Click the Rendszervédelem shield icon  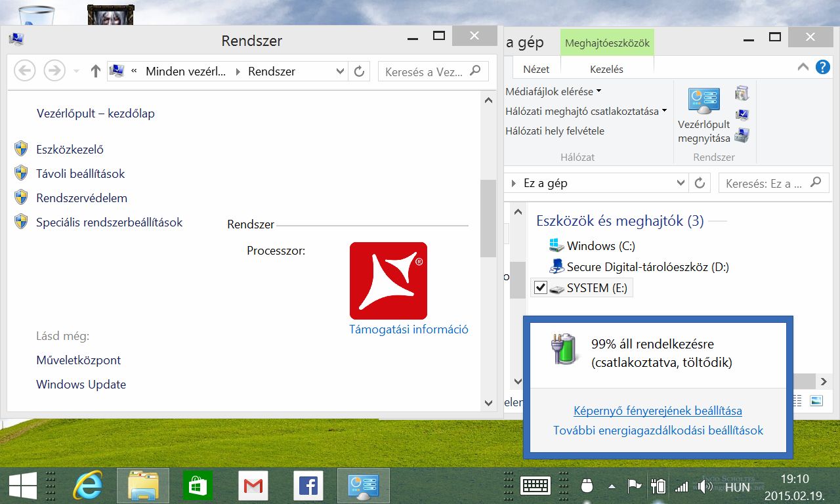point(21,197)
